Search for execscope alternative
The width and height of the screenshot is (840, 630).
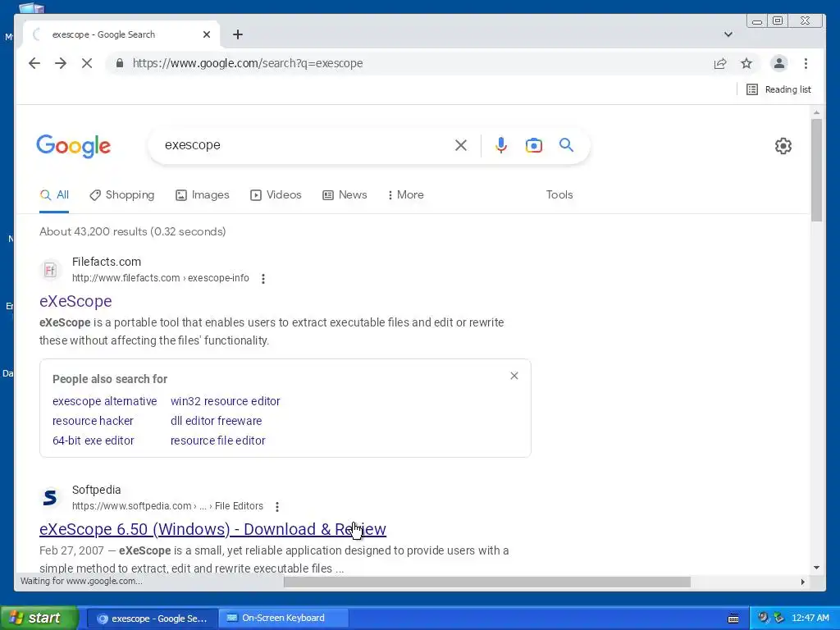point(104,401)
